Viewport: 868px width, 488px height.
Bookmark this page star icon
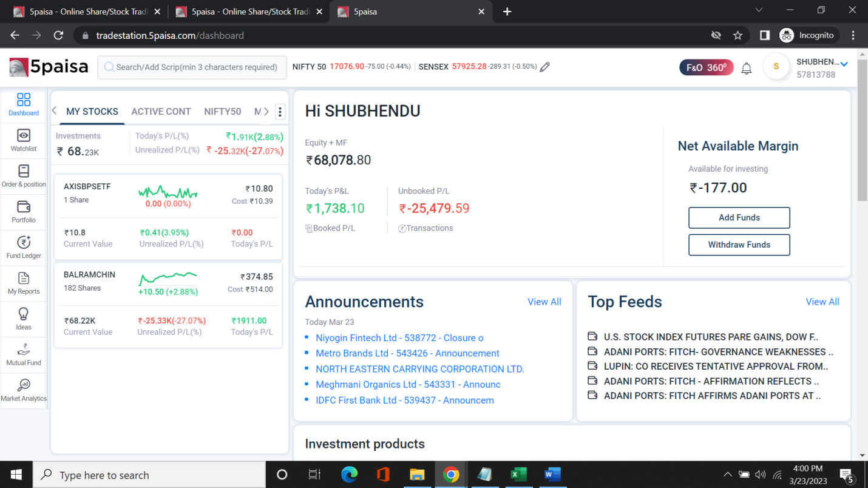(737, 35)
